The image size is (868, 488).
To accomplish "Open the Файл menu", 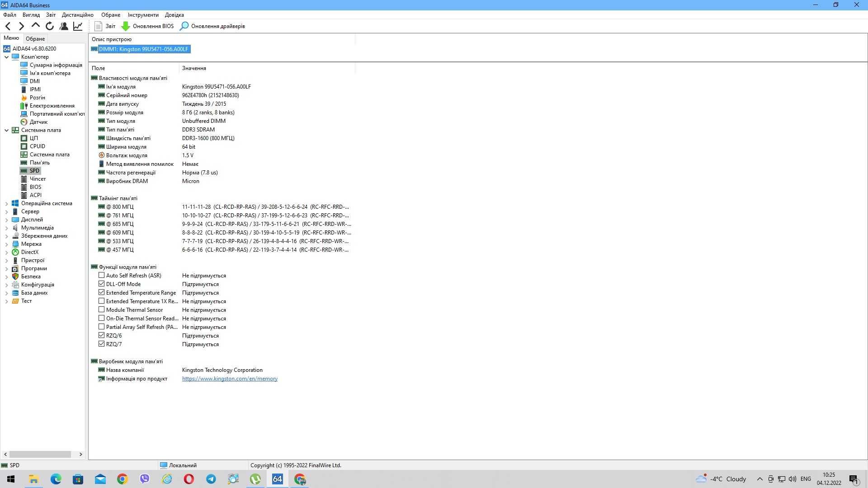I will click(11, 14).
